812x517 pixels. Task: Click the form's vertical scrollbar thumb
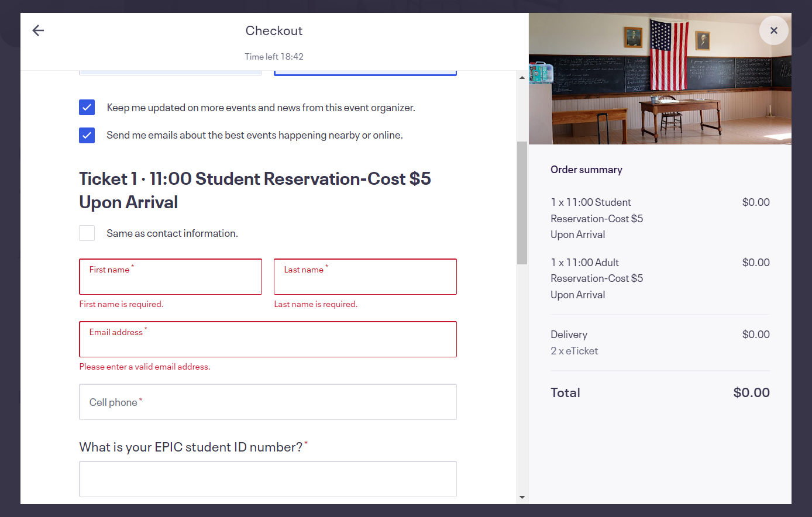point(522,203)
